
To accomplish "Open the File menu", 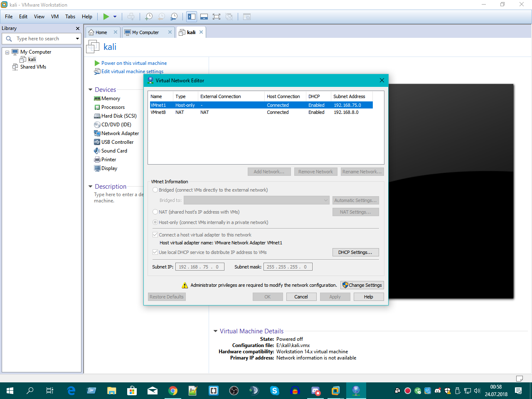I will tap(9, 17).
